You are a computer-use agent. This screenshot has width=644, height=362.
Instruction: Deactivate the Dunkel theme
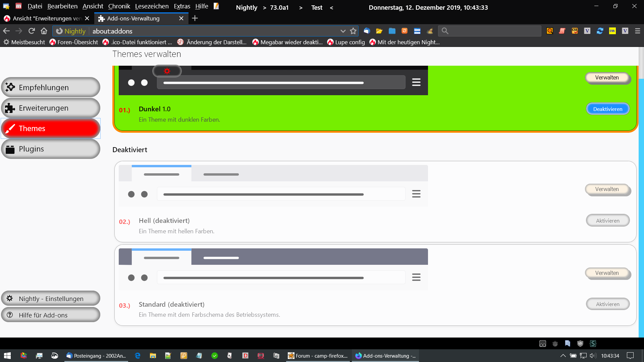point(607,109)
